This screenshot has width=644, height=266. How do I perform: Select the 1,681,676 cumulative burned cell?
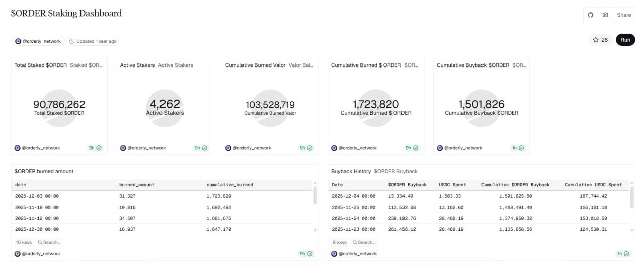[219, 218]
